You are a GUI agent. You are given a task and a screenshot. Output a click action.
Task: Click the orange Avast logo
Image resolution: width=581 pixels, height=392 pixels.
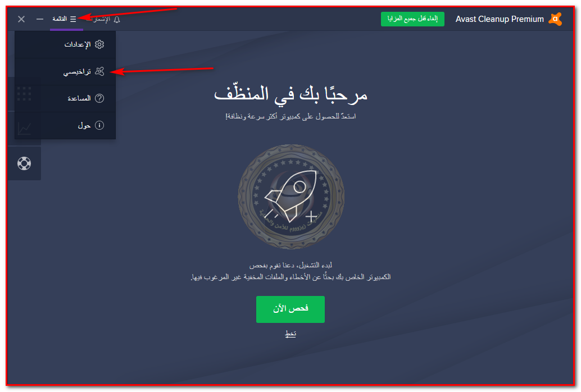pyautogui.click(x=555, y=19)
